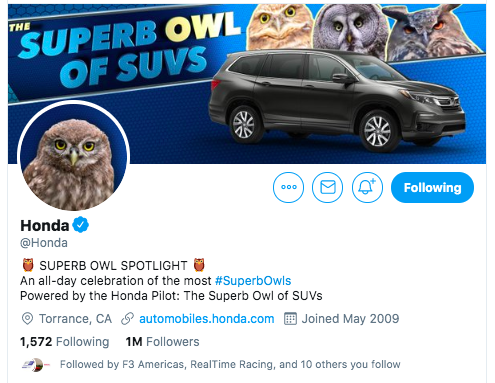
Task: Click the chain link icon beside the website
Action: point(127,319)
